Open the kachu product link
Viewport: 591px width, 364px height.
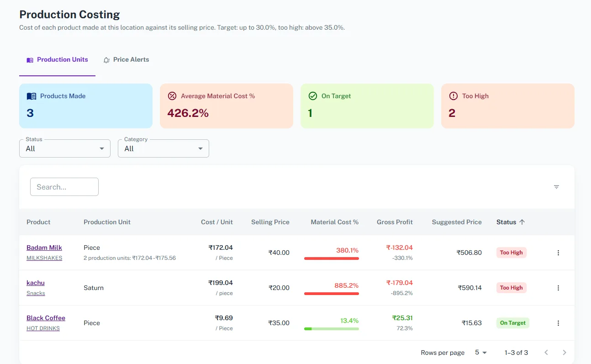(x=36, y=283)
